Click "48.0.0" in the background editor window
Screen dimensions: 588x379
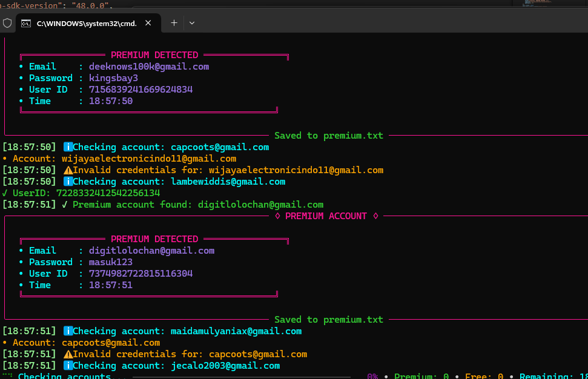(x=91, y=5)
